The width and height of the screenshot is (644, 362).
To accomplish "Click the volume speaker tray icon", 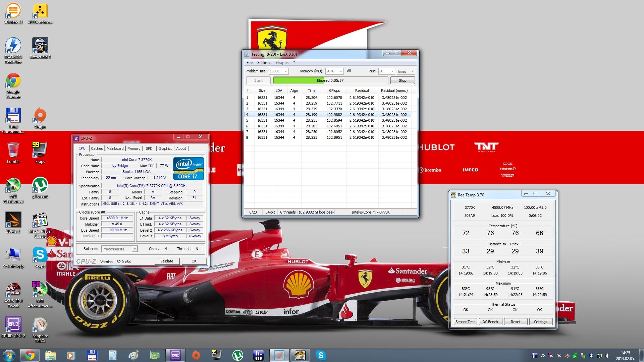I will [608, 356].
